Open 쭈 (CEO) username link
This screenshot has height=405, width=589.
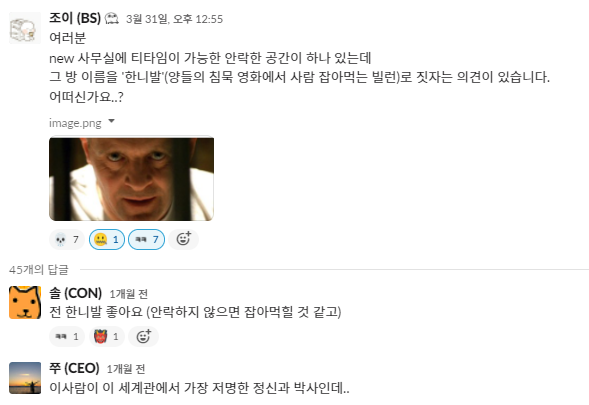pos(74,368)
